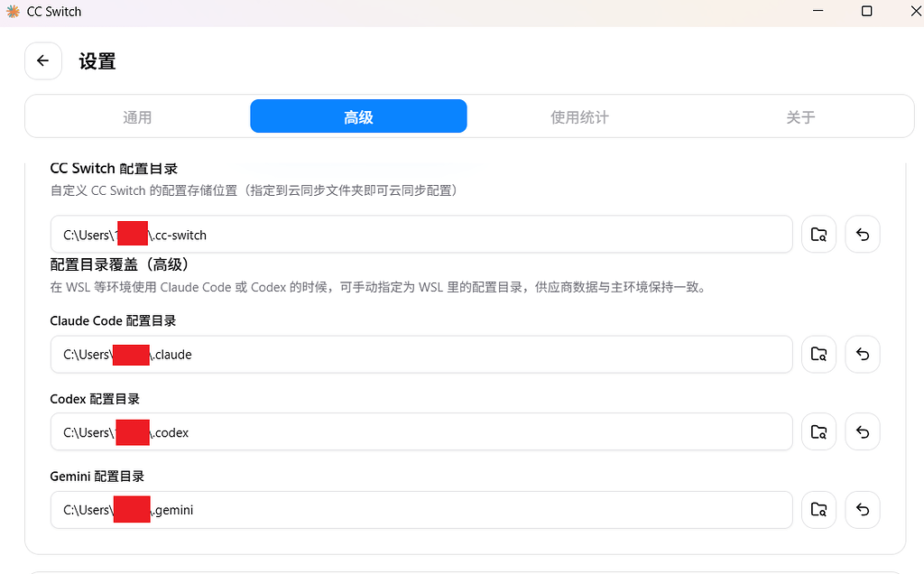
Task: Go back using the arrow button
Action: coord(43,60)
